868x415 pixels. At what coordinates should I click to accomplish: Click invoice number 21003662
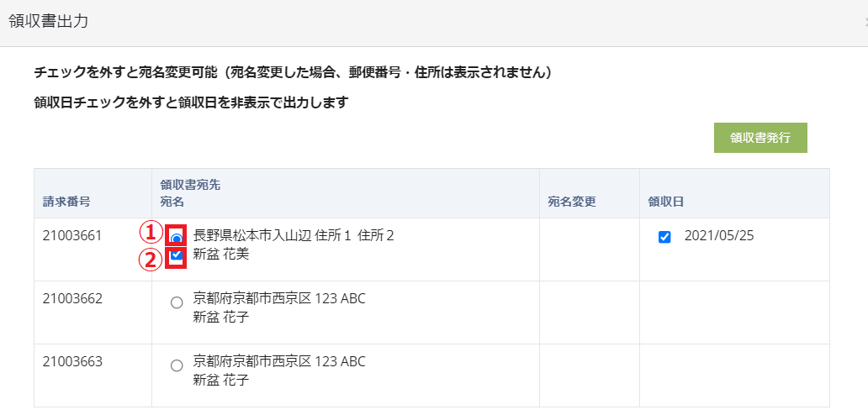(72, 298)
